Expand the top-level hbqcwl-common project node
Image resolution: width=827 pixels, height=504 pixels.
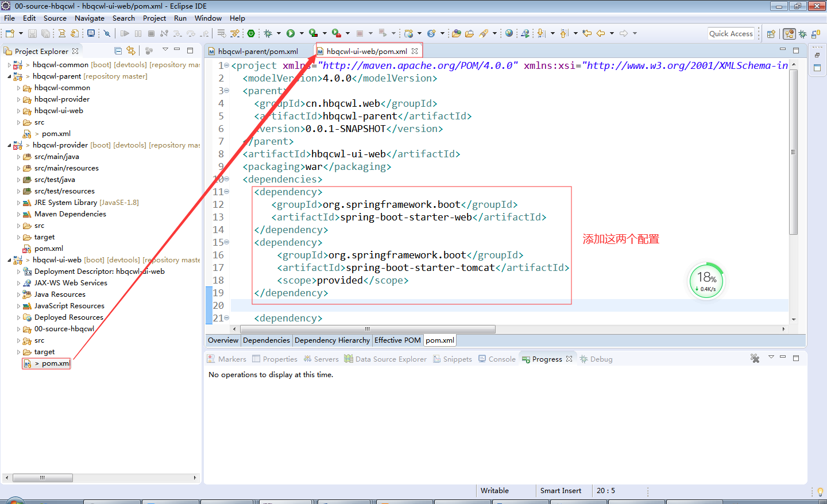(9, 65)
